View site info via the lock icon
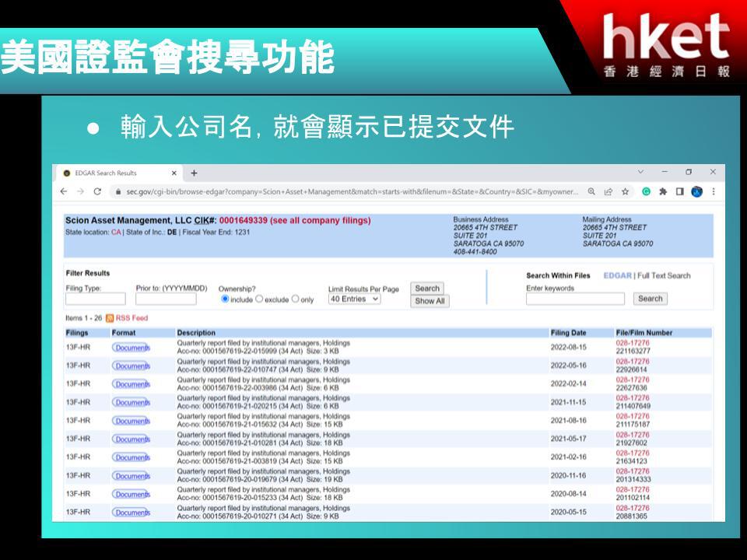 (117, 192)
